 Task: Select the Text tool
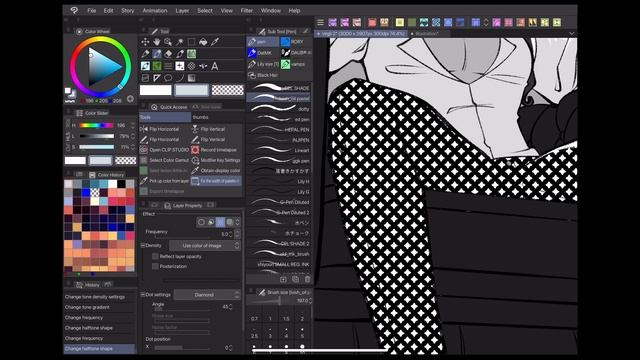(x=215, y=66)
